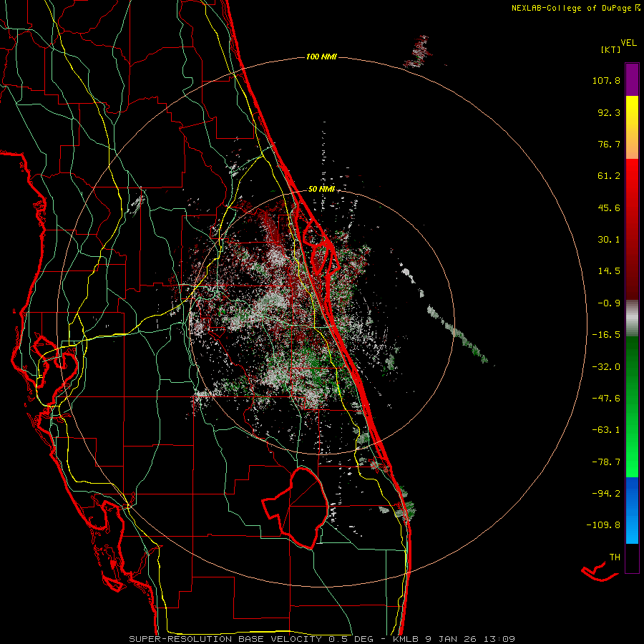
Task: Click the 50 NMI range ring label
Action: [x=321, y=189]
